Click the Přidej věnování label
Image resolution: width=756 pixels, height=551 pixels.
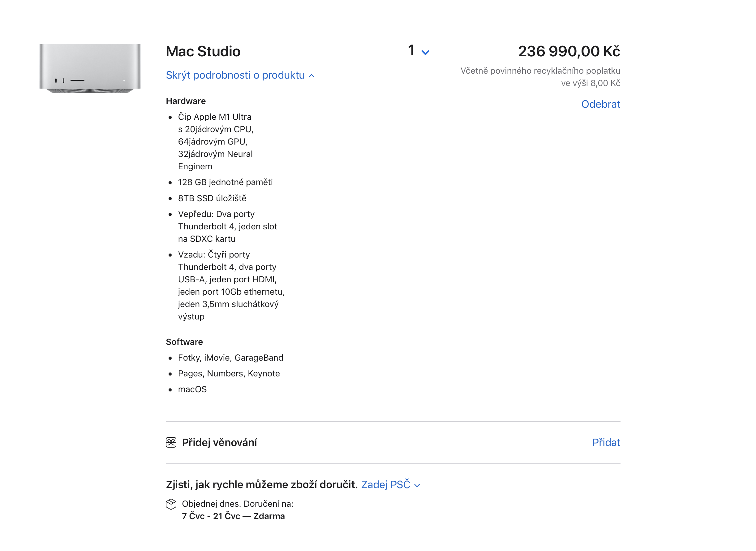point(220,443)
